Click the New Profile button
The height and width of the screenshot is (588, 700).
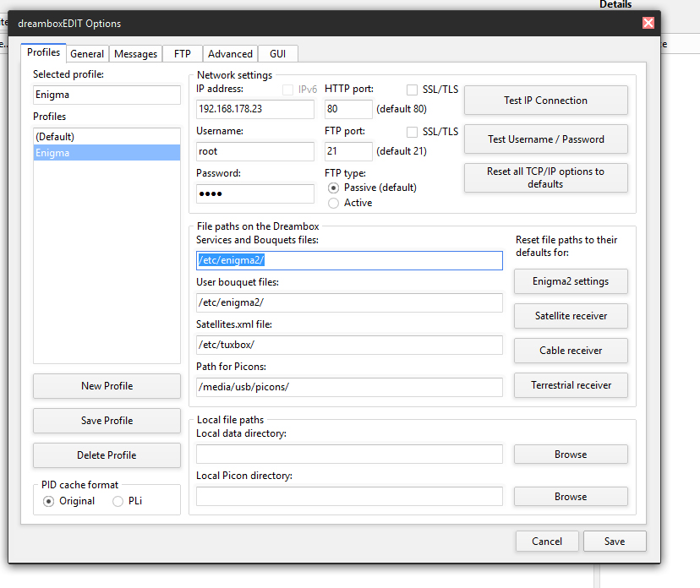[x=107, y=386]
